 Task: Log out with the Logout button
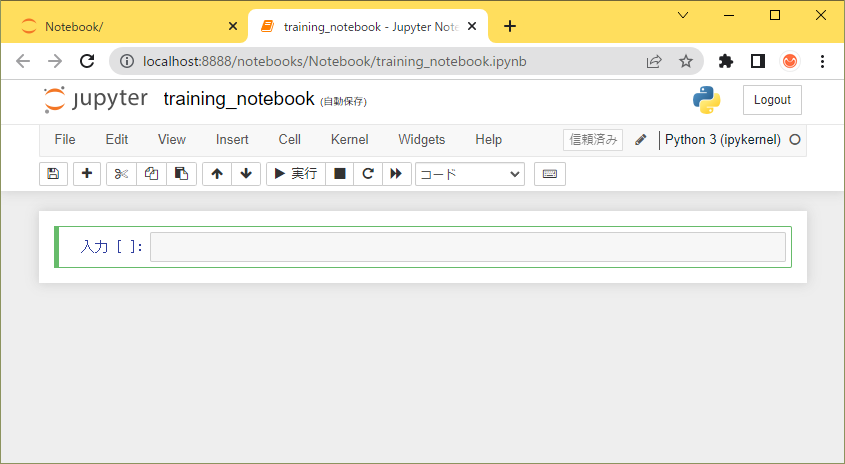coord(772,100)
